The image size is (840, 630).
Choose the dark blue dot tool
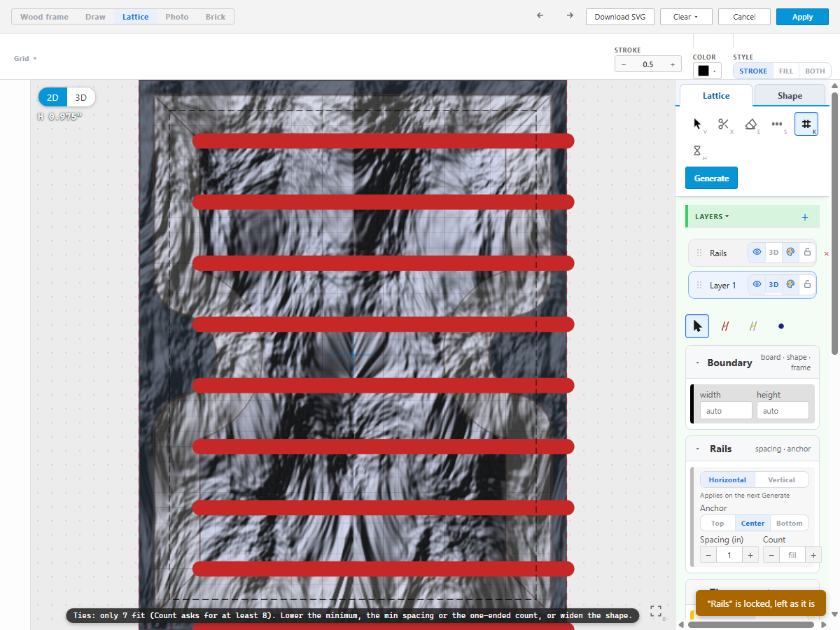(x=781, y=326)
